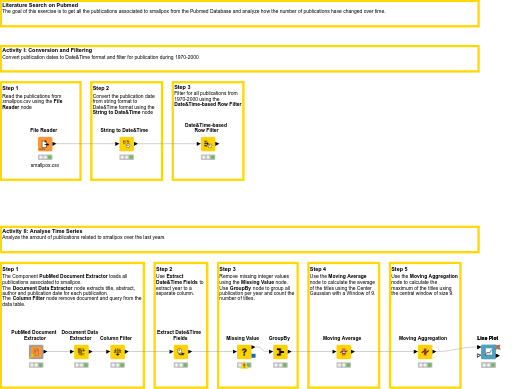
Task: Select the Missing Value node icon
Action: click(244, 352)
